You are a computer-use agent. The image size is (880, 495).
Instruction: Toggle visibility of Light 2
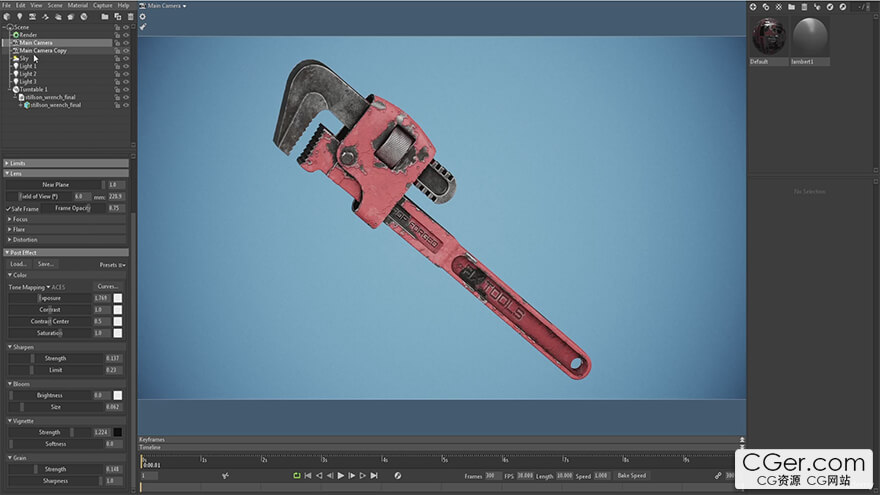tap(126, 74)
